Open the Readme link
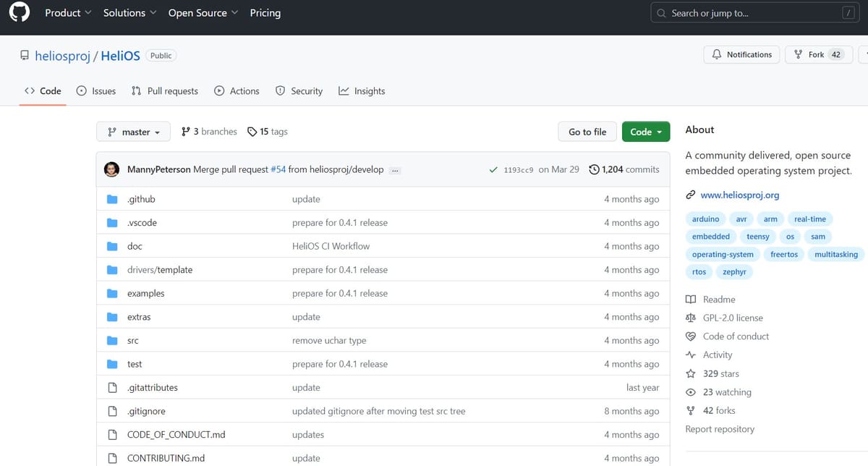 (x=710, y=300)
